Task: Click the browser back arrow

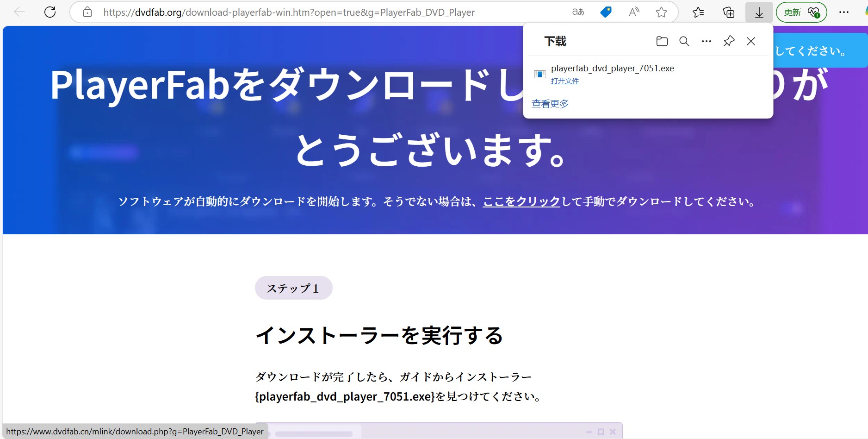Action: point(19,12)
